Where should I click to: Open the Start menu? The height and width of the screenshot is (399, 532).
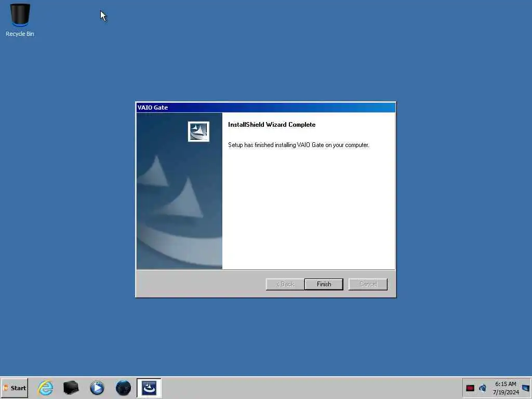(15, 388)
